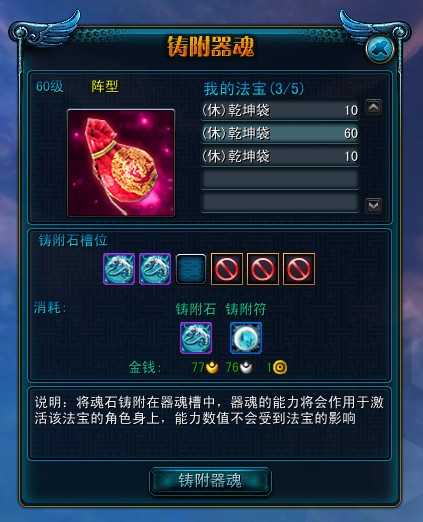The height and width of the screenshot is (522, 423).
Task: Close the 铸附器魂 window
Action: [x=380, y=49]
